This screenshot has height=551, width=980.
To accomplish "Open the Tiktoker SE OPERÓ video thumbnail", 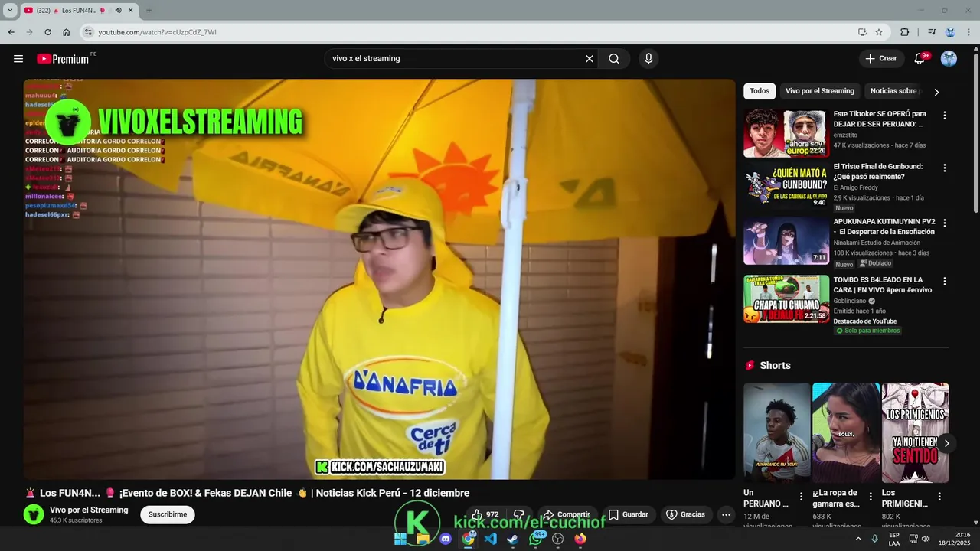I will [x=786, y=133].
